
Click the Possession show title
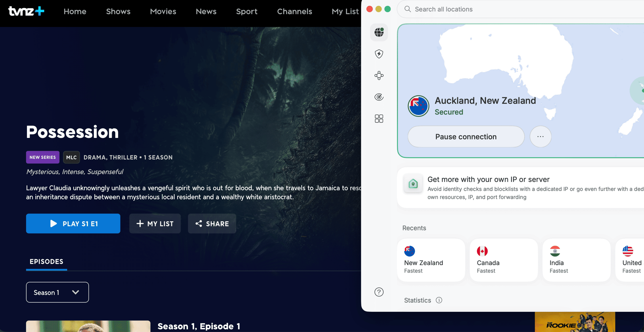tap(72, 132)
